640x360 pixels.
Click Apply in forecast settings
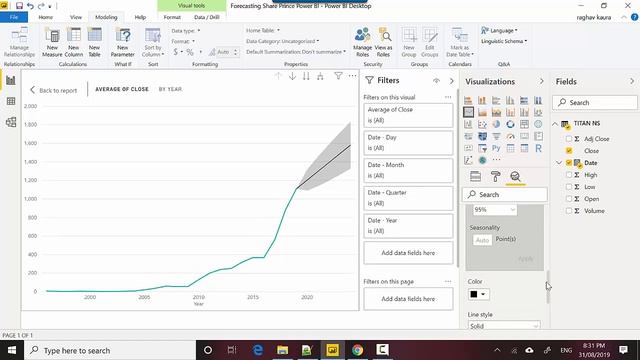[525, 259]
